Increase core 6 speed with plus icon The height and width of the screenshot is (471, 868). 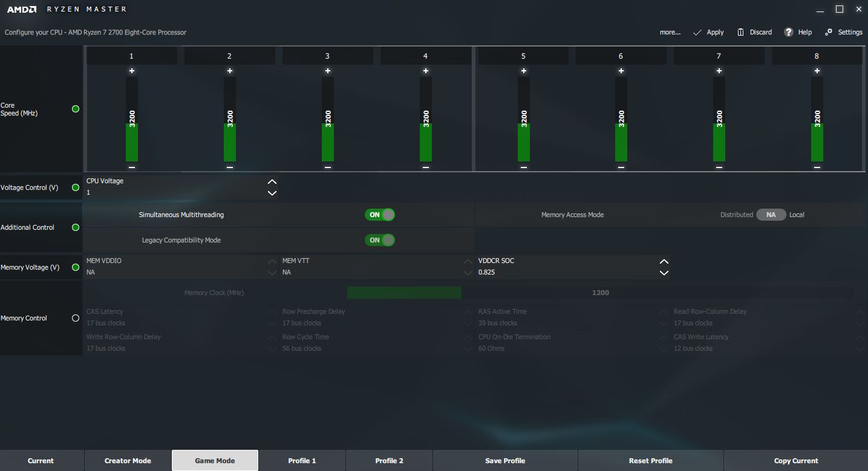coord(621,71)
